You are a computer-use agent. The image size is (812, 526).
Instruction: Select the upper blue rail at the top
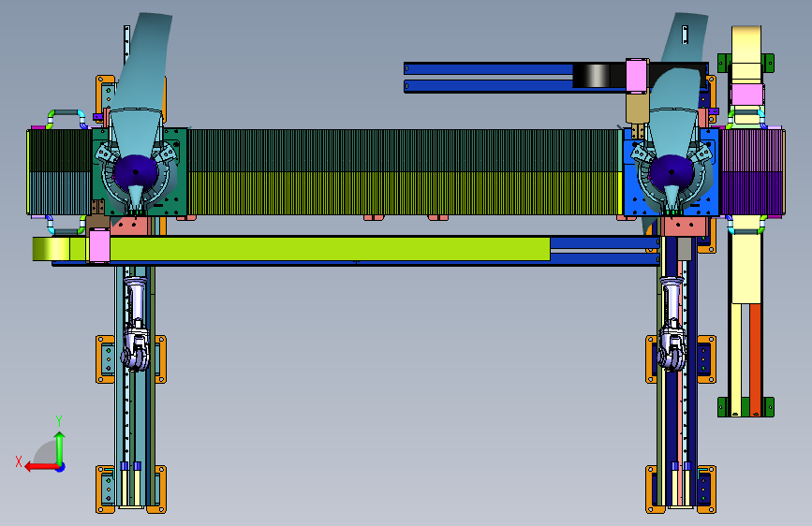pos(488,69)
